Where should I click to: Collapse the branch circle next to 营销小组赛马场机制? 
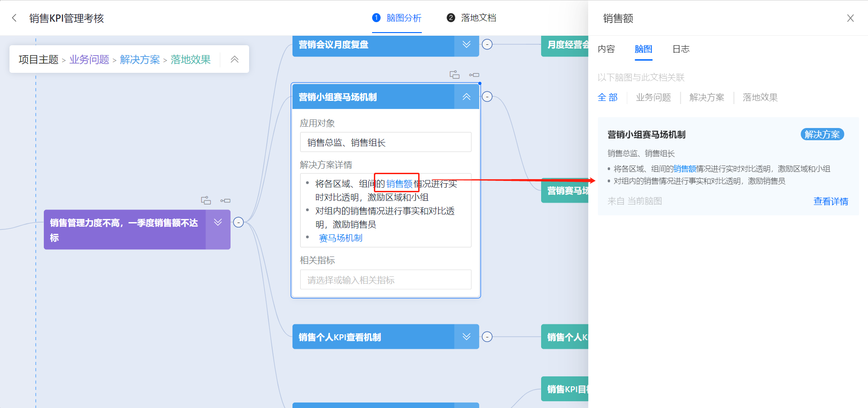(487, 96)
